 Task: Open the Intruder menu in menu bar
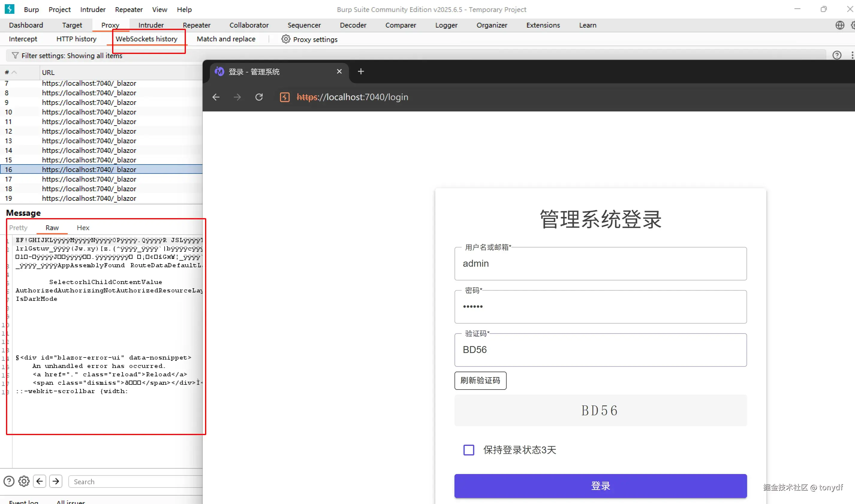(x=93, y=10)
